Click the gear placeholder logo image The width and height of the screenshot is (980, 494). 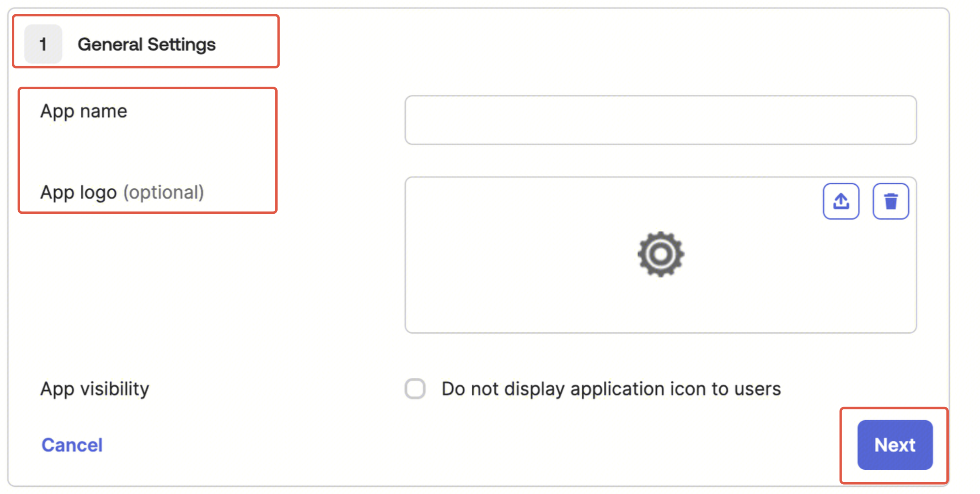pyautogui.click(x=660, y=254)
